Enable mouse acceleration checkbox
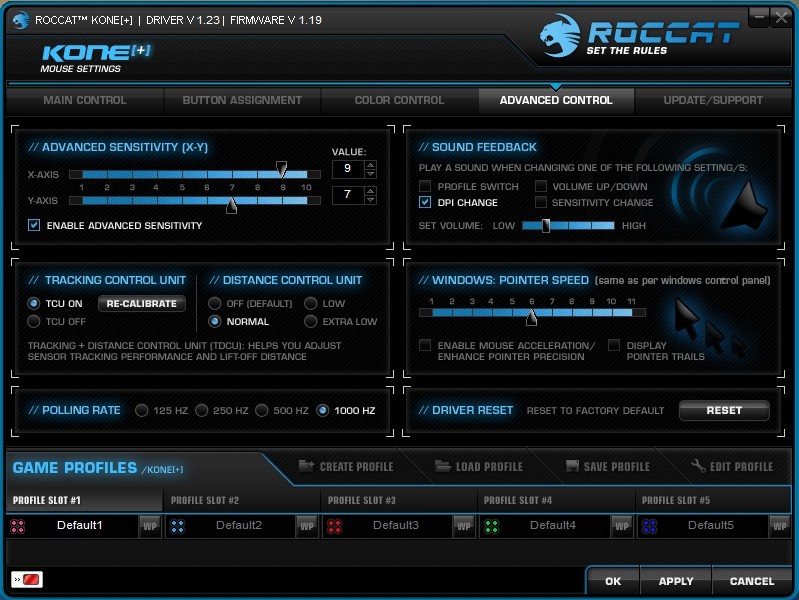Image resolution: width=799 pixels, height=600 pixels. (425, 345)
